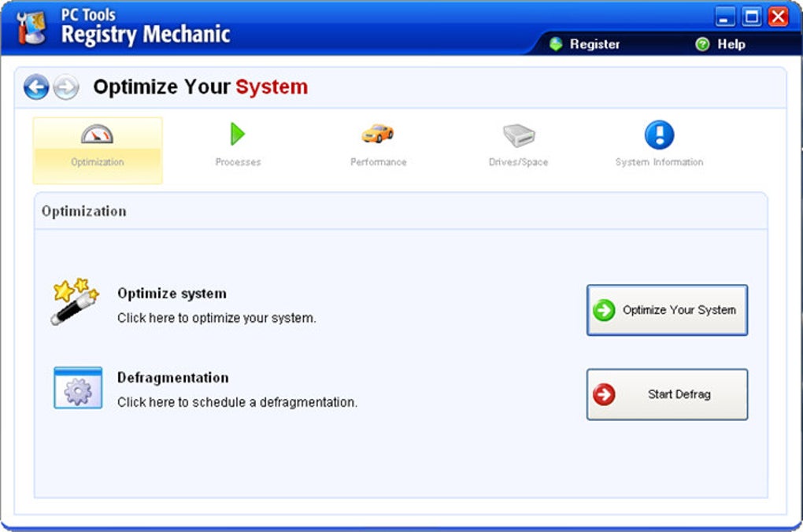The height and width of the screenshot is (532, 803).
Task: Click the 'Defragmentation' heading
Action: pyautogui.click(x=173, y=378)
